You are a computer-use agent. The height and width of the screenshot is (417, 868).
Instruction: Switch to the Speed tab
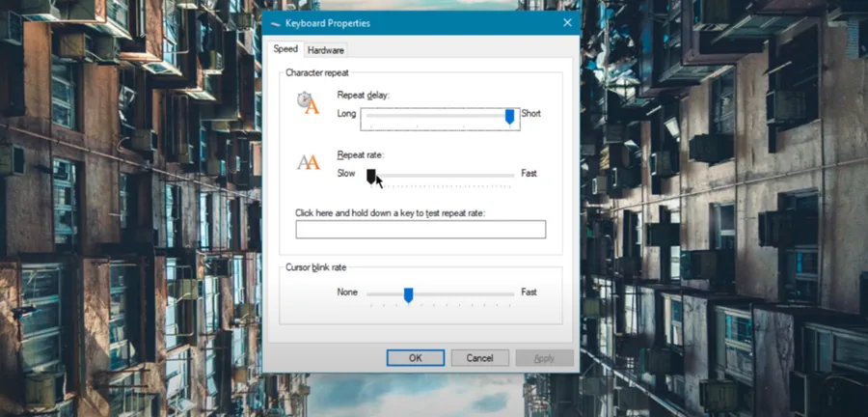(x=285, y=48)
